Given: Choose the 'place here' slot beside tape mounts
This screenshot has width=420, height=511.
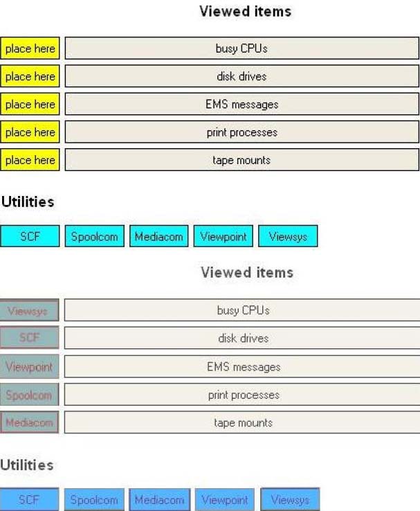Looking at the screenshot, I should coord(30,160).
